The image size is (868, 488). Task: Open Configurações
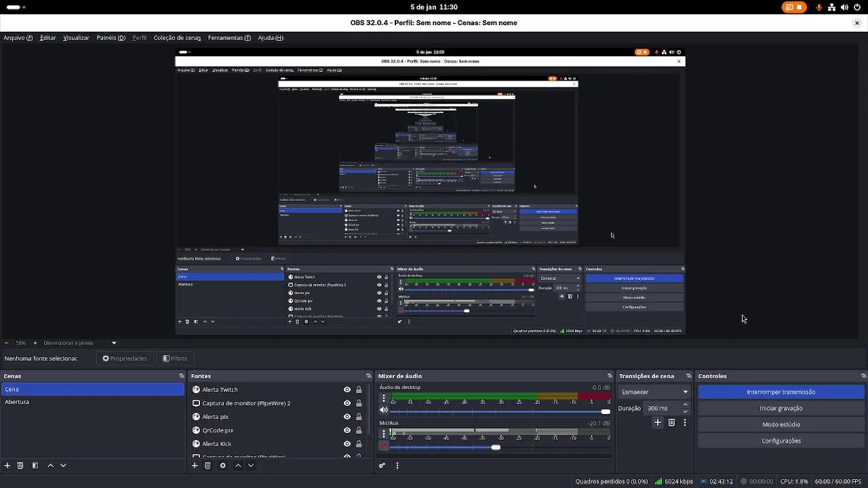click(x=781, y=441)
